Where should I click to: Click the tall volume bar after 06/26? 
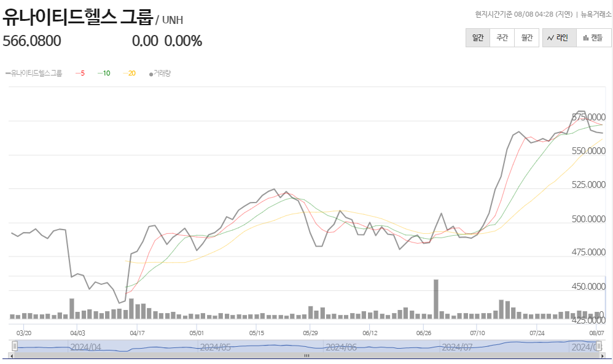pyautogui.click(x=436, y=299)
